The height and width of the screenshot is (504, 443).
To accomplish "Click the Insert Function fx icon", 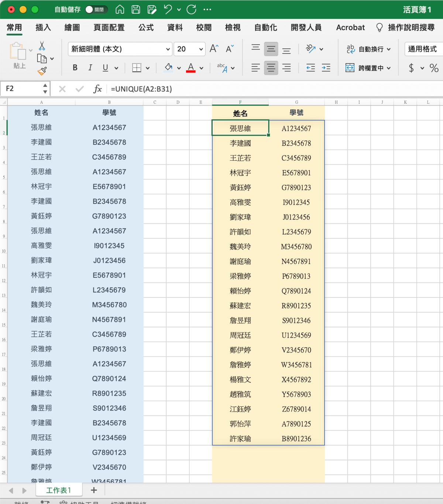I will point(97,89).
